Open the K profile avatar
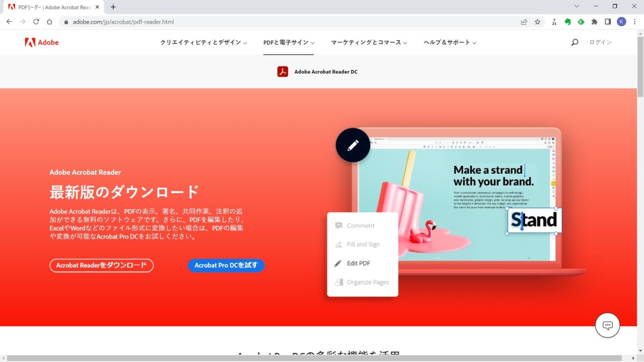This screenshot has height=362, width=644. [621, 22]
